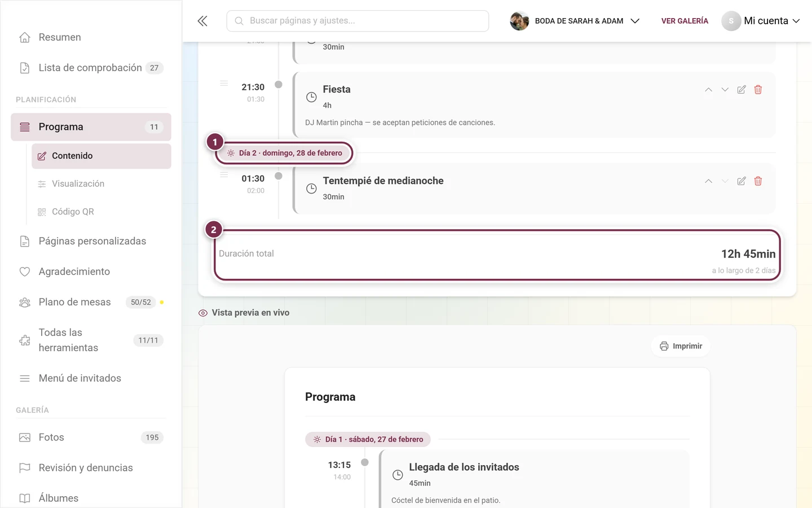
Task: Open Plano de mesas
Action: click(91, 302)
